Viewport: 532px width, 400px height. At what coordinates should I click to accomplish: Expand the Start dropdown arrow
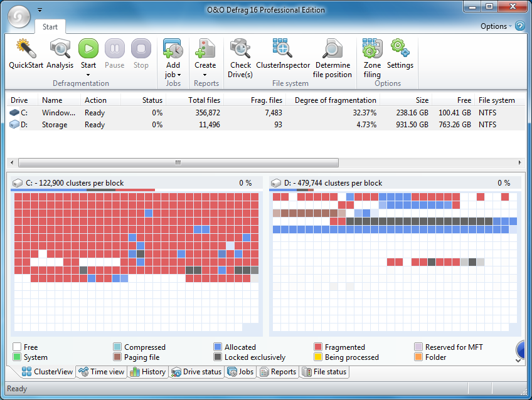coord(88,75)
